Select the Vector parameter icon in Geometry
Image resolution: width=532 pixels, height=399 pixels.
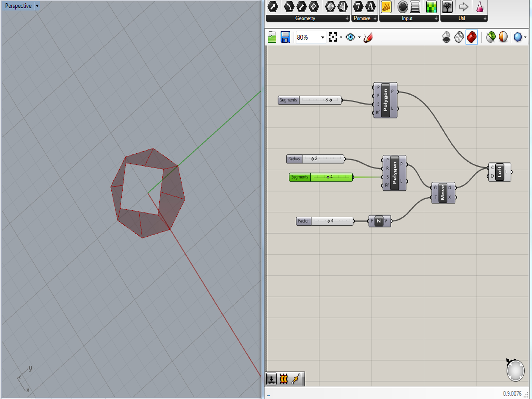(273, 7)
